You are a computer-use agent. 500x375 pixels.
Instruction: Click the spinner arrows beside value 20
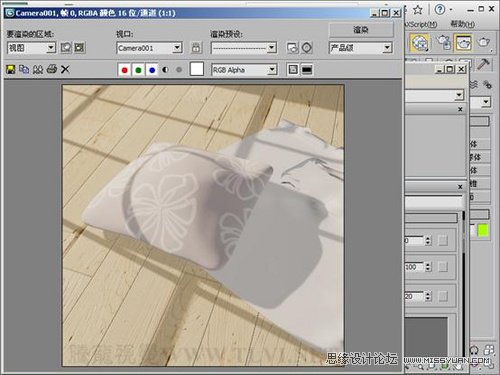coord(428,296)
